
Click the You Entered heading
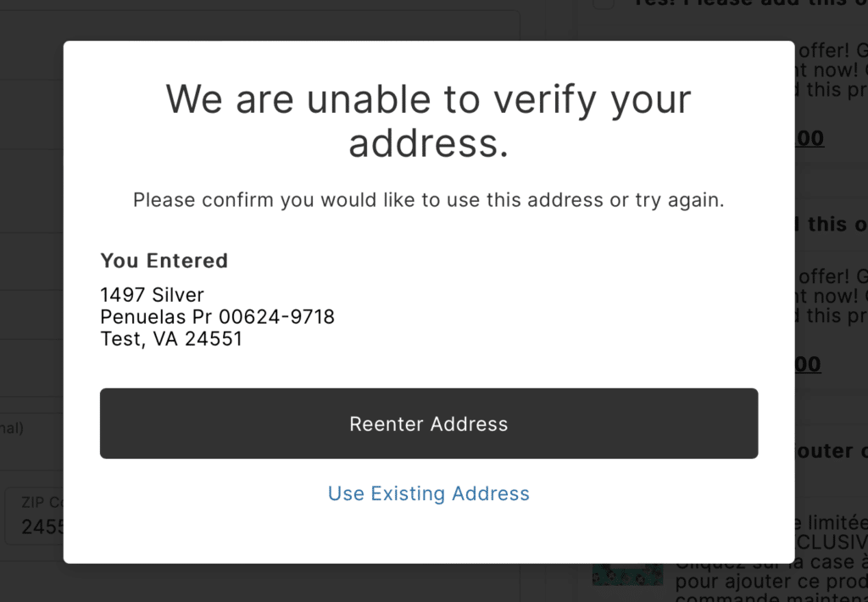[x=164, y=260]
